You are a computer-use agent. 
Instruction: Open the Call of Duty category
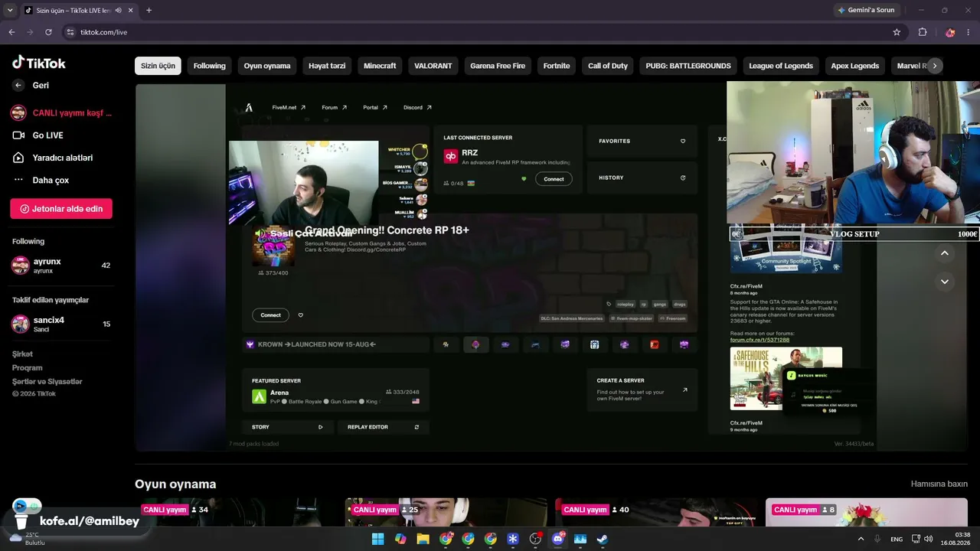point(608,66)
